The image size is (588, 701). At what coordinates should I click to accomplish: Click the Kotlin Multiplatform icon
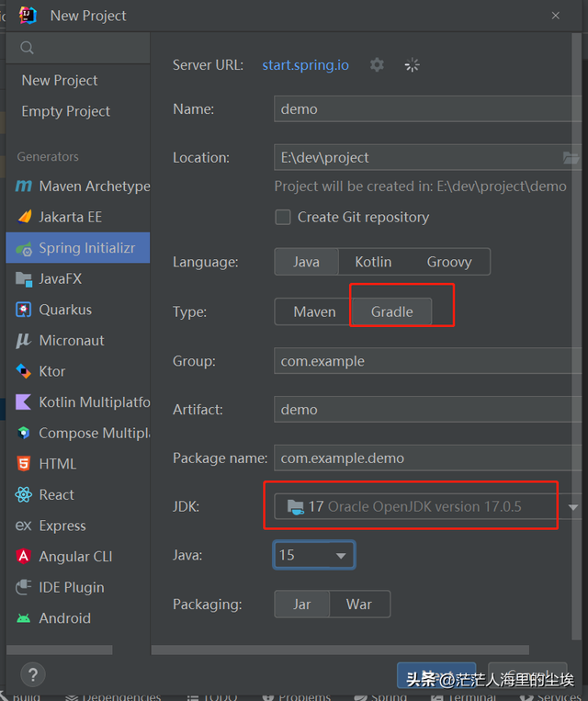click(x=23, y=401)
